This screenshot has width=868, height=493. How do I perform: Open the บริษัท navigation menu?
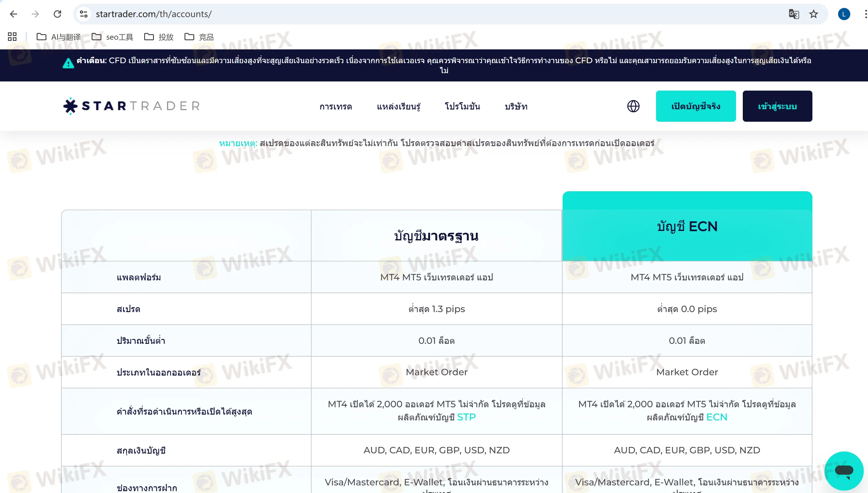(515, 106)
